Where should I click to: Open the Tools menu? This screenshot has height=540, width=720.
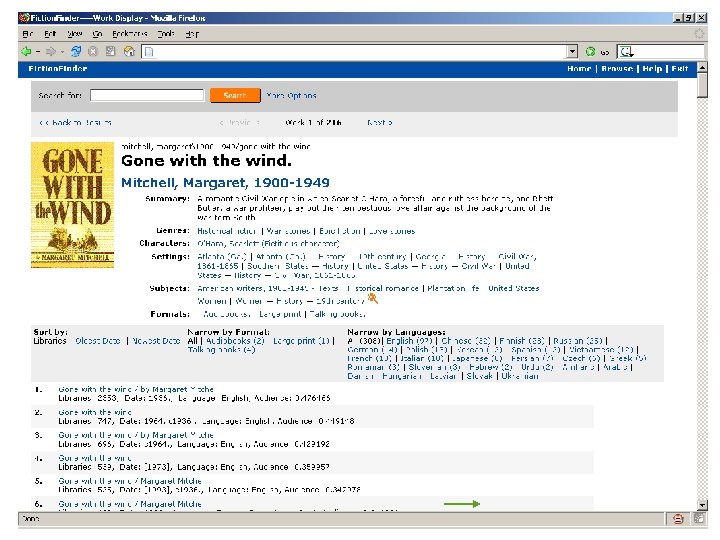[x=166, y=34]
